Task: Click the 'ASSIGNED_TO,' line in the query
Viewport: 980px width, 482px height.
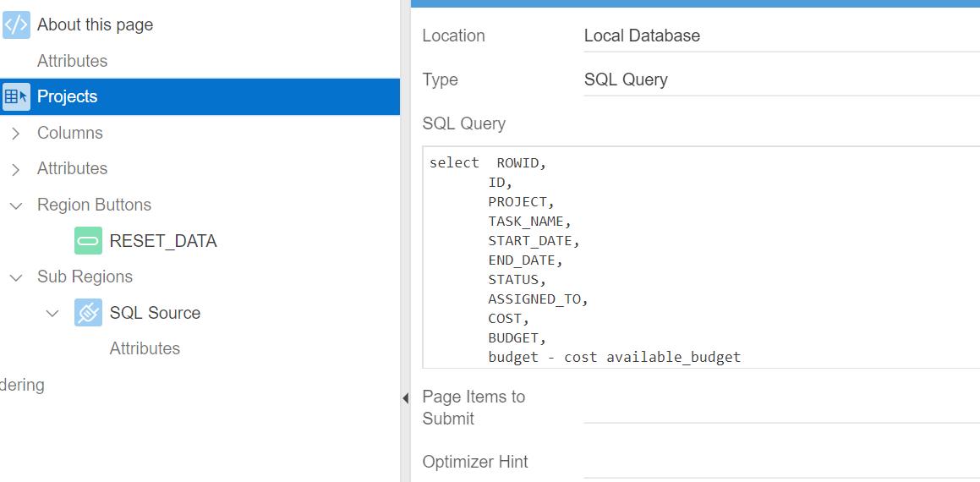Action: (539, 299)
